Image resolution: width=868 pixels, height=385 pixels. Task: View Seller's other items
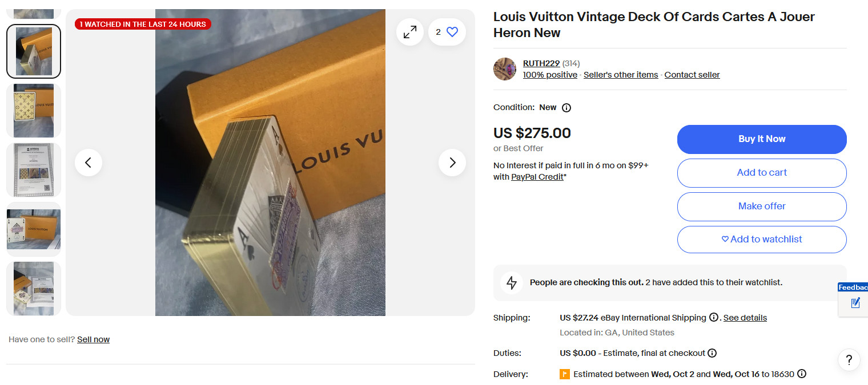[621, 75]
